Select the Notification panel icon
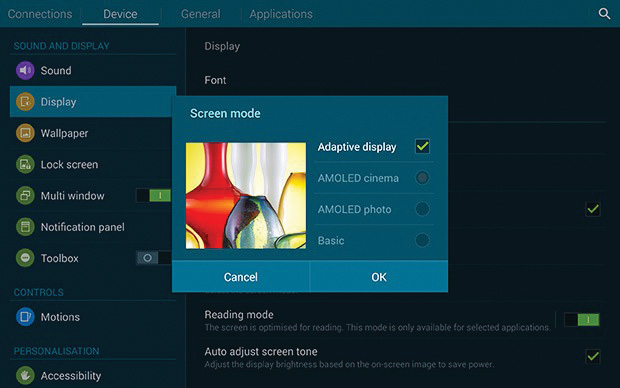 (x=25, y=227)
